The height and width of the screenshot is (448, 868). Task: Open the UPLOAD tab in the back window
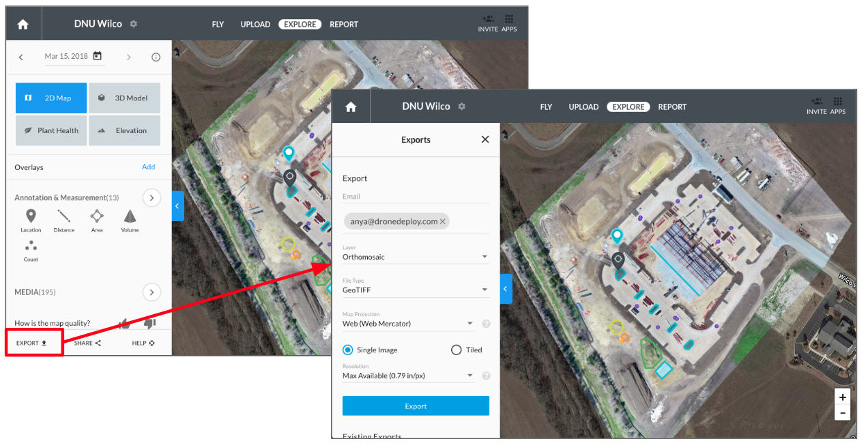coord(255,25)
